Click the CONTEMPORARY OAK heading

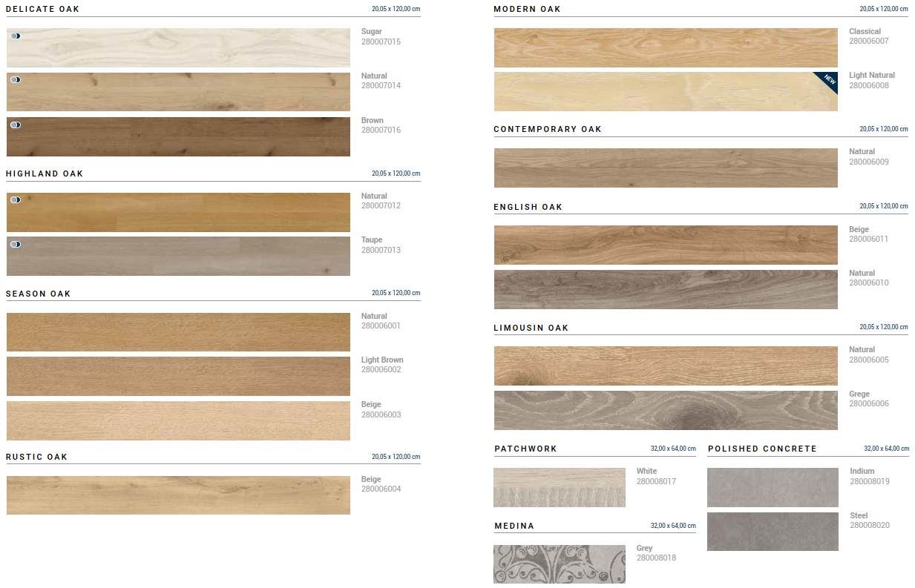tap(548, 129)
